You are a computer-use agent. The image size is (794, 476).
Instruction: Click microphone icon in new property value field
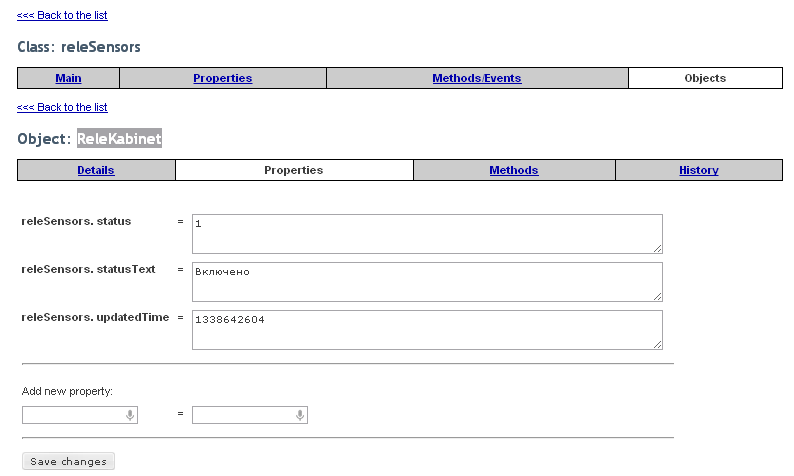coord(300,415)
